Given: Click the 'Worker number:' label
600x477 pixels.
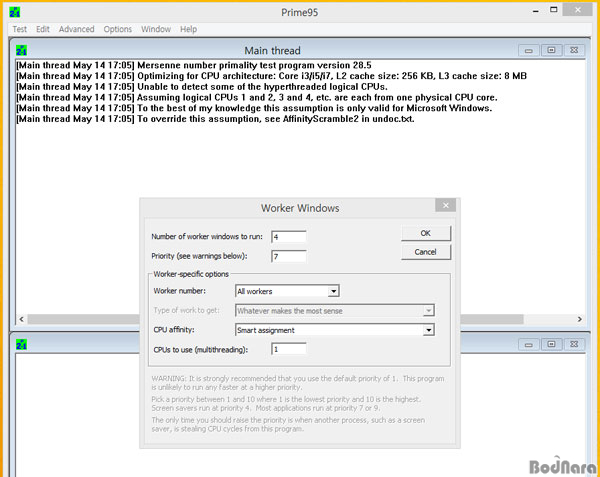Looking at the screenshot, I should pos(179,291).
